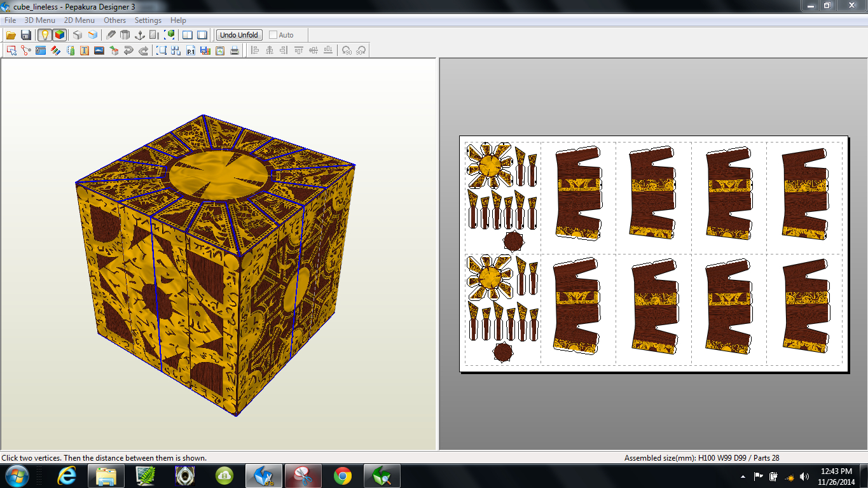Switch to split two-pane window layout
This screenshot has height=488, width=868.
(188, 35)
